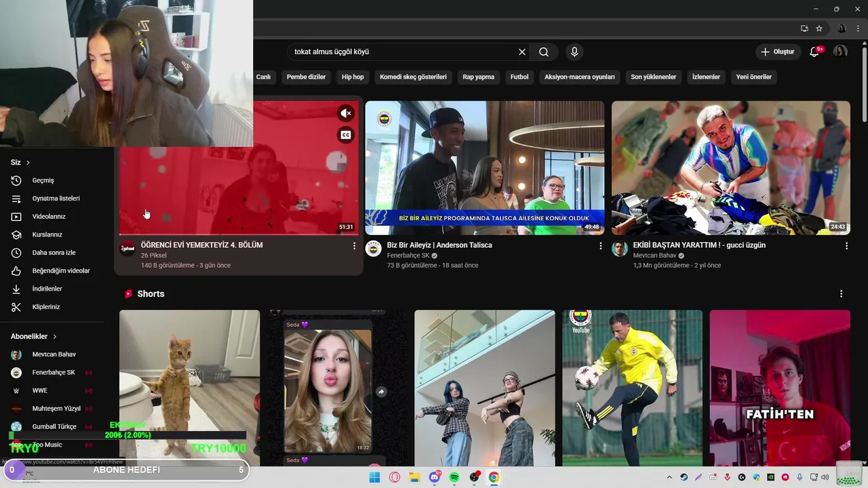
Task: Click the install app icon in the address bar
Action: click(804, 28)
